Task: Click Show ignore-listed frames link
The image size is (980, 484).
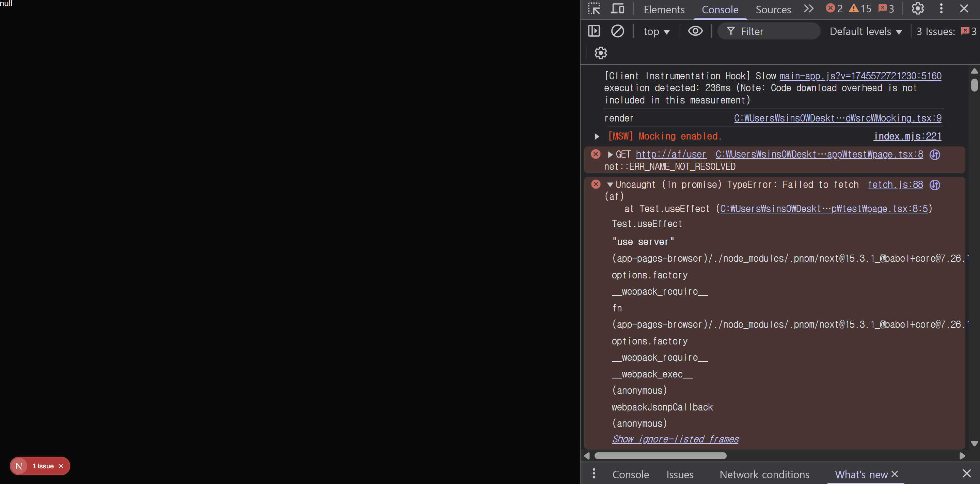Action: [x=675, y=439]
